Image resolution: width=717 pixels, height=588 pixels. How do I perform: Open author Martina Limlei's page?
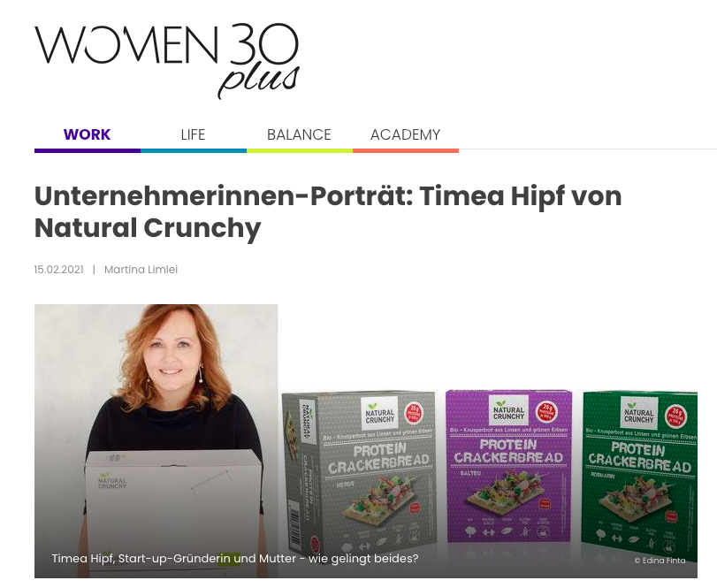pos(141,270)
